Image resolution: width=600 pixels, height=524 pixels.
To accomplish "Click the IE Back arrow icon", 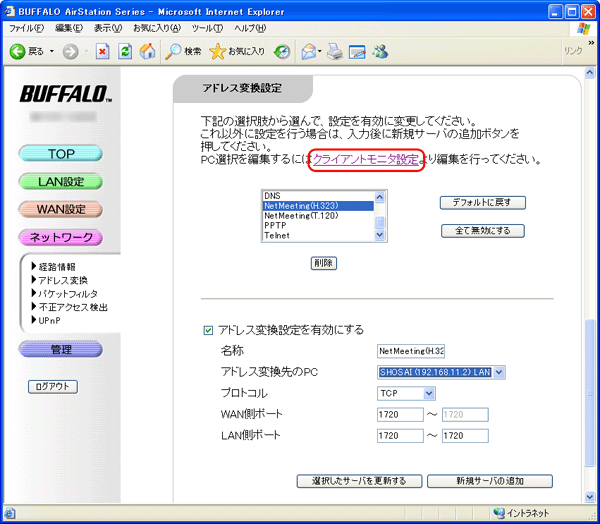I will (17, 51).
